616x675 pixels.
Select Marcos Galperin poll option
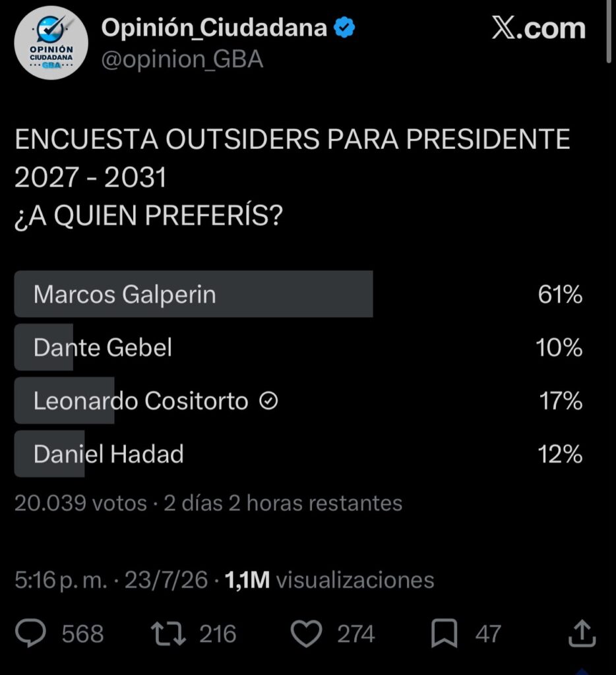pos(299,295)
